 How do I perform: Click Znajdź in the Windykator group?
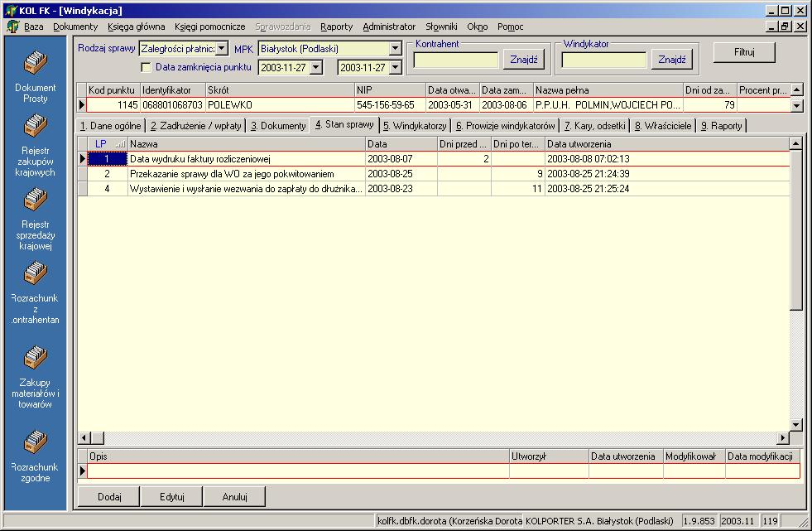click(x=671, y=60)
